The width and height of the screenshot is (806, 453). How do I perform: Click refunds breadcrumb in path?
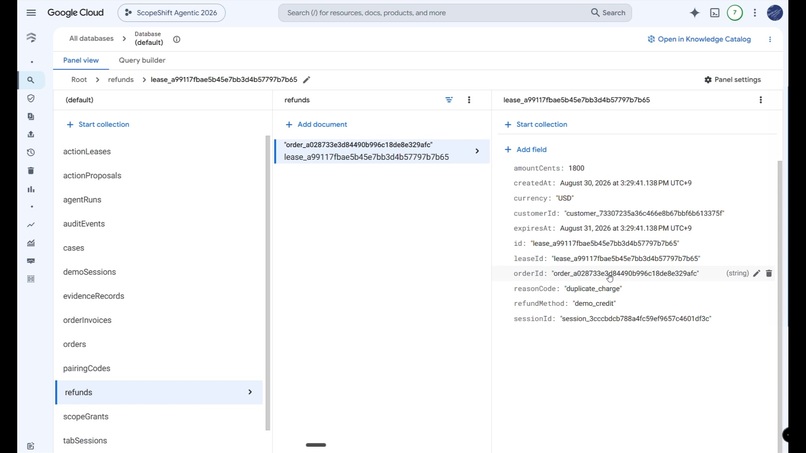pyautogui.click(x=121, y=80)
